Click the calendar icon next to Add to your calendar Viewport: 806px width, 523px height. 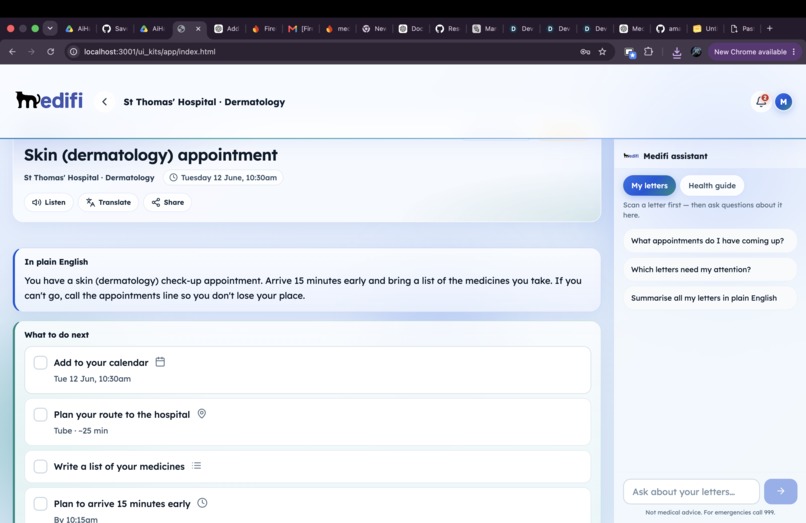(x=160, y=362)
